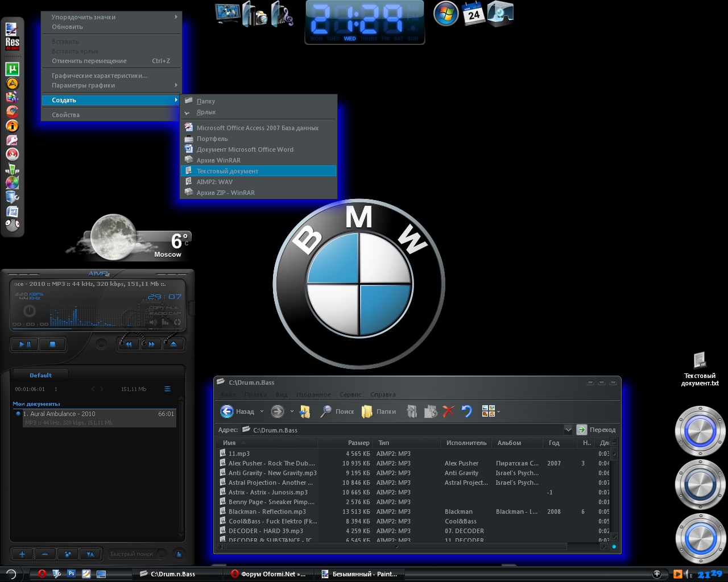Viewport: 728px width, 582px height.
Task: Click Папки button in Explorer
Action: tap(379, 411)
